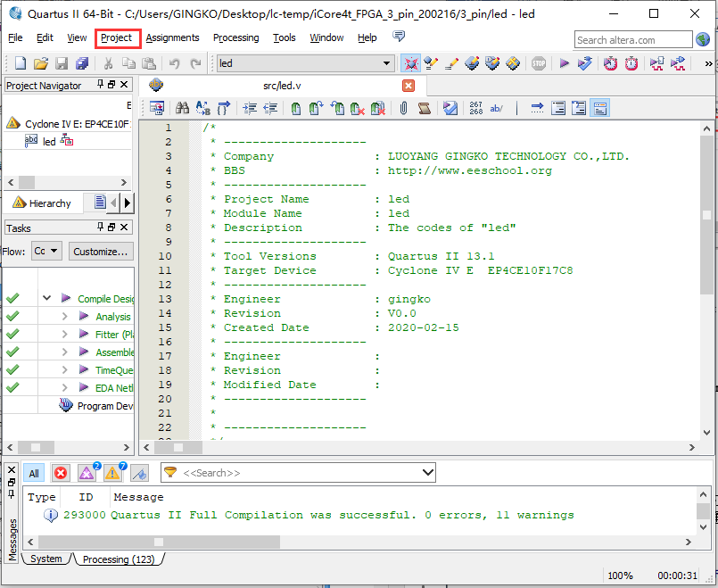This screenshot has height=588, width=718.
Task: Open the Assignments menu
Action: (172, 37)
